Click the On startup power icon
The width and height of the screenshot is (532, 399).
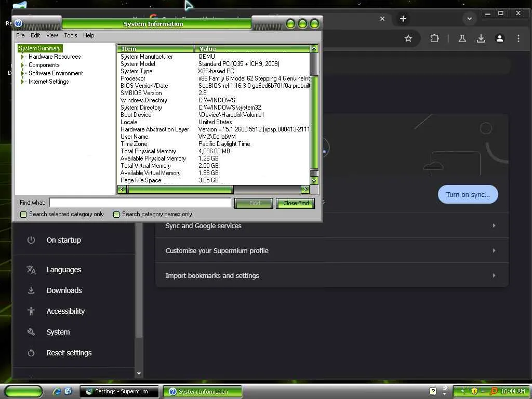pyautogui.click(x=31, y=240)
